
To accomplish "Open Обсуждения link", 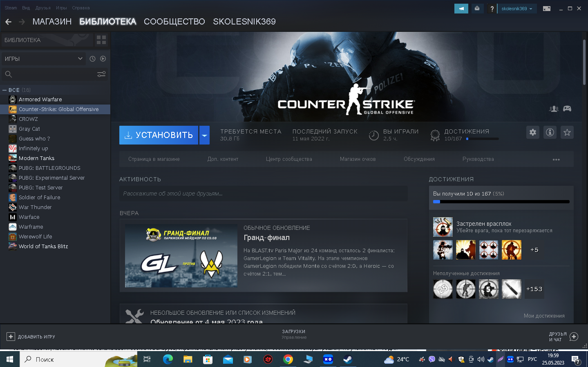I will tap(419, 159).
